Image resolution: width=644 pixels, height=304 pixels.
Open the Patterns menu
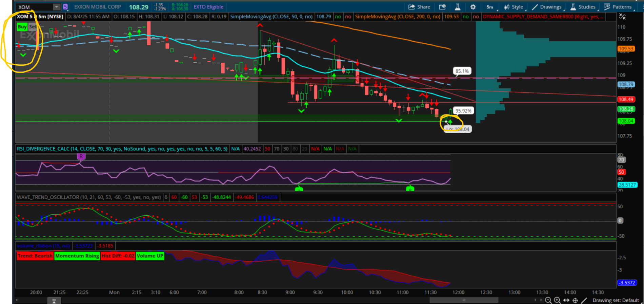pyautogui.click(x=618, y=7)
